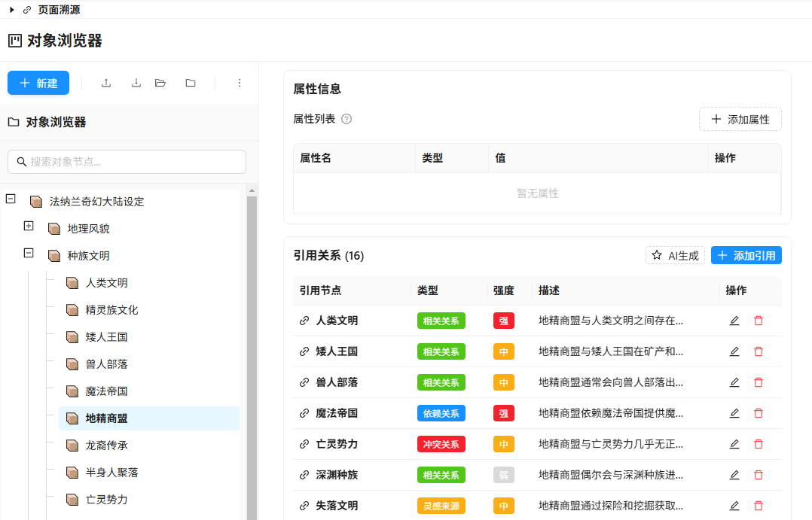The image size is (812, 520).
Task: Click the closed-folder icon in the toolbar
Action: click(191, 83)
